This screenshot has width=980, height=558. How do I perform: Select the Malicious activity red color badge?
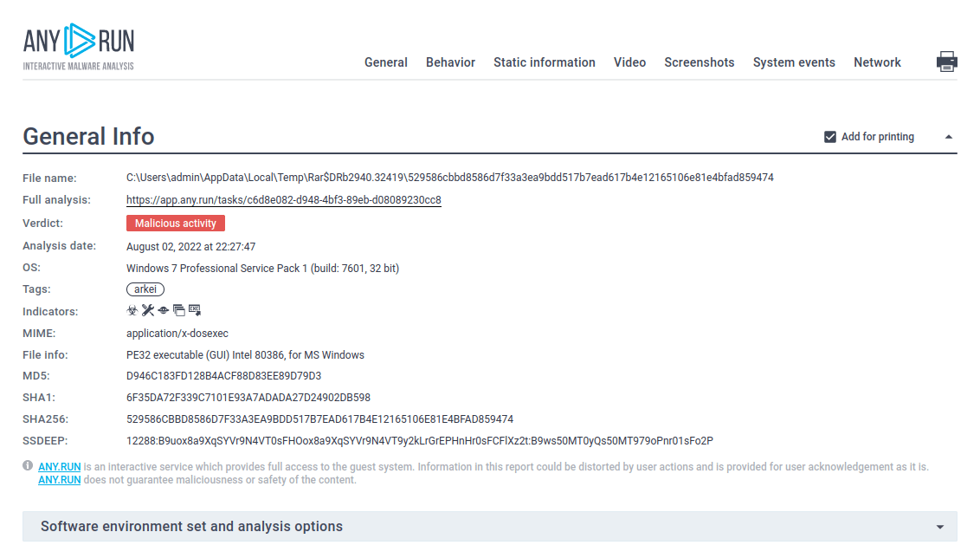point(175,223)
